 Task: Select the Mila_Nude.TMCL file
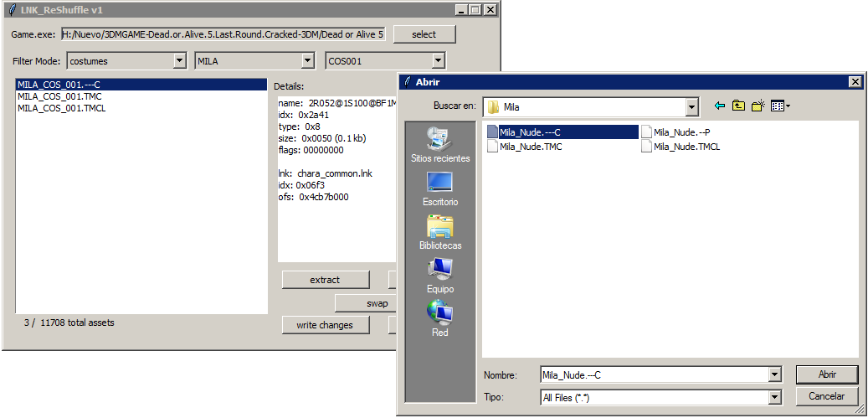pyautogui.click(x=686, y=147)
